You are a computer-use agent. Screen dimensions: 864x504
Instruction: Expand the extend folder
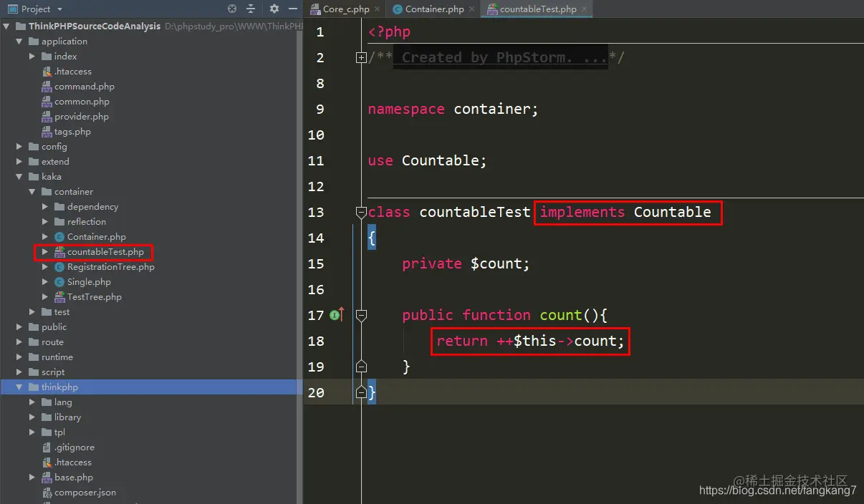19,162
